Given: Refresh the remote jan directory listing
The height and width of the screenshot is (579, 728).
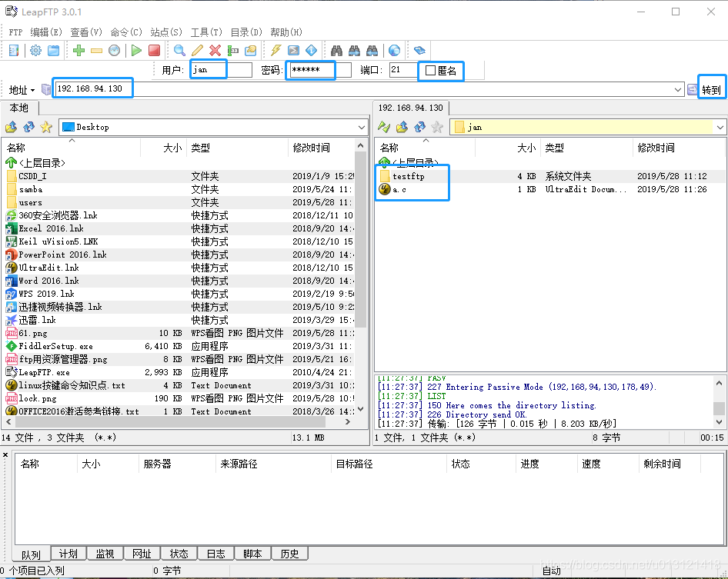Looking at the screenshot, I should tap(419, 127).
